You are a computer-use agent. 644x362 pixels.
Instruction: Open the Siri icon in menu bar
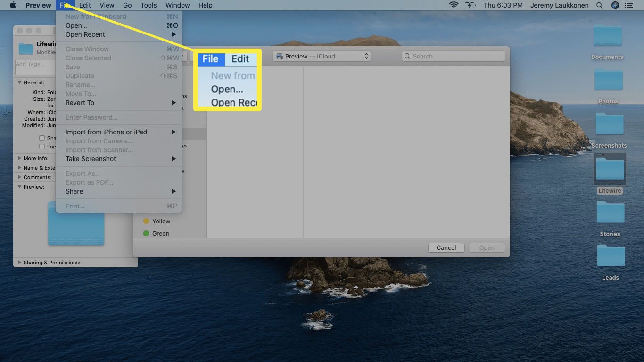[x=615, y=5]
